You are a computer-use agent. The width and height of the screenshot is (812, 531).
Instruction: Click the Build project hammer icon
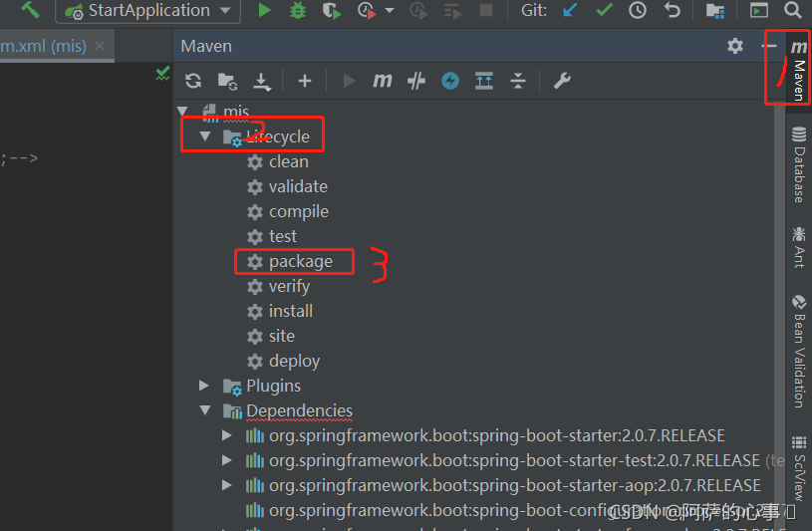(x=31, y=9)
